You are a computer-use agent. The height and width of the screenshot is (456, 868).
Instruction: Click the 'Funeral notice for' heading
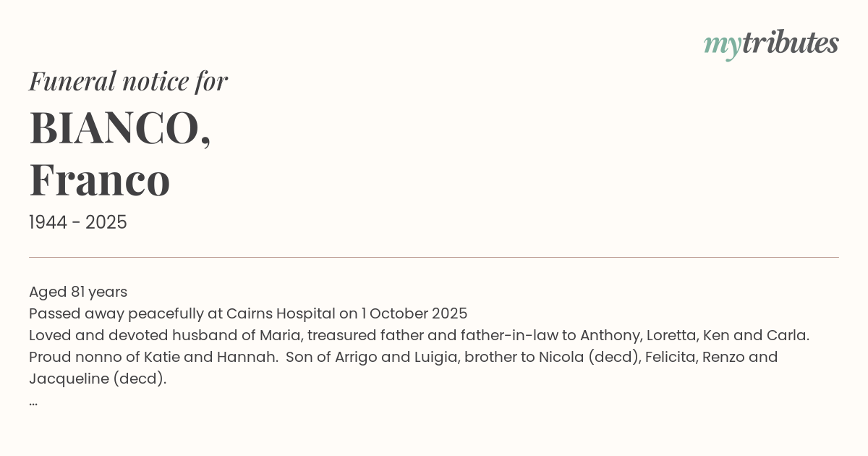pyautogui.click(x=128, y=81)
